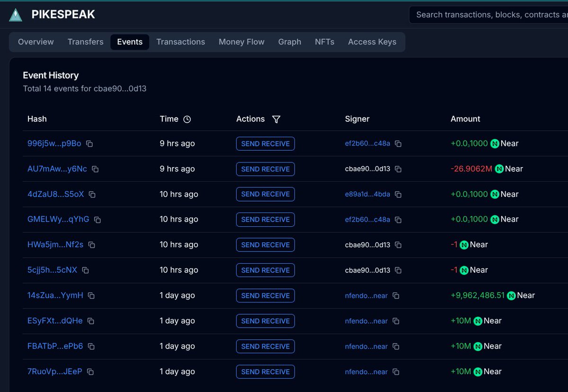Select the Events tab
Image resolution: width=568 pixels, height=392 pixels.
click(130, 42)
